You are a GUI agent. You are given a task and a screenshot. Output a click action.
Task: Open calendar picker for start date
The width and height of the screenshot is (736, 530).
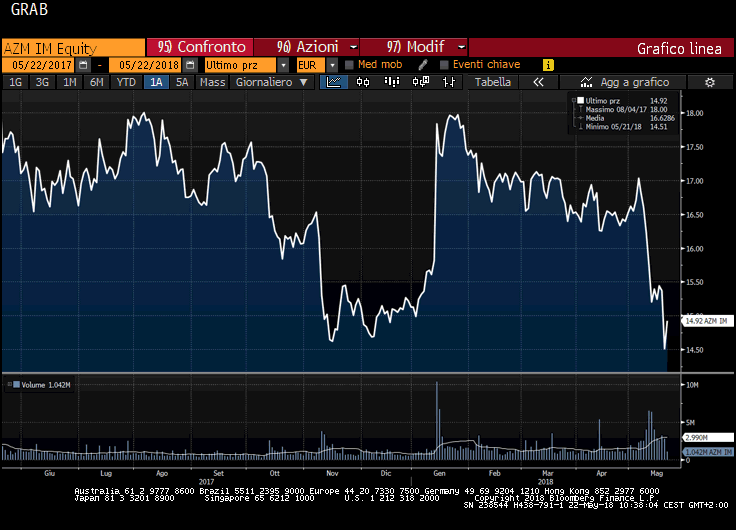pos(83,65)
